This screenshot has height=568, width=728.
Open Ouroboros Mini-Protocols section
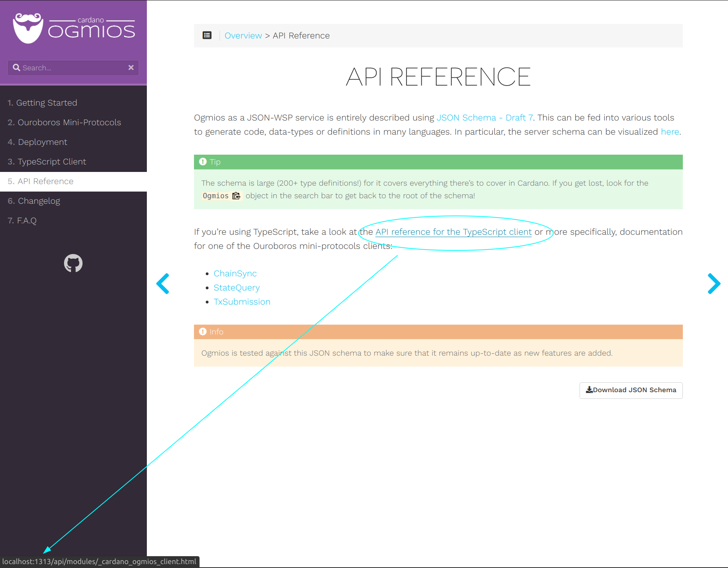[73, 122]
